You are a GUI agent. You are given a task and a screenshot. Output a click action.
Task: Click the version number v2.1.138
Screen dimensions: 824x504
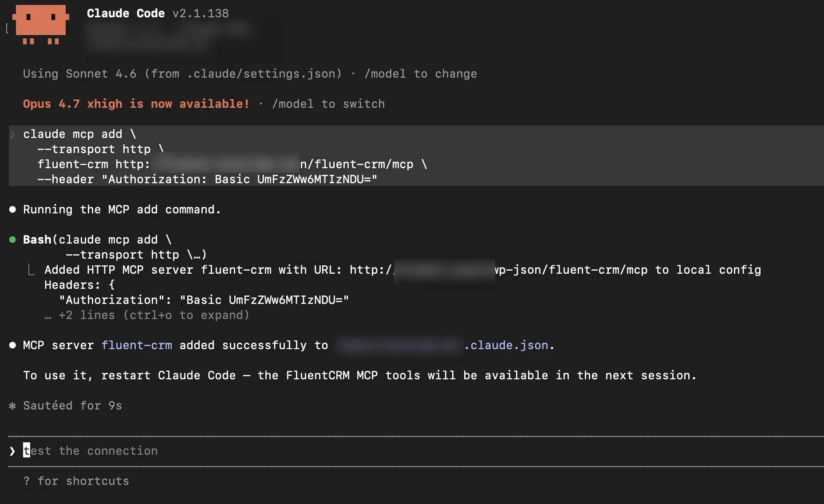[x=201, y=13]
